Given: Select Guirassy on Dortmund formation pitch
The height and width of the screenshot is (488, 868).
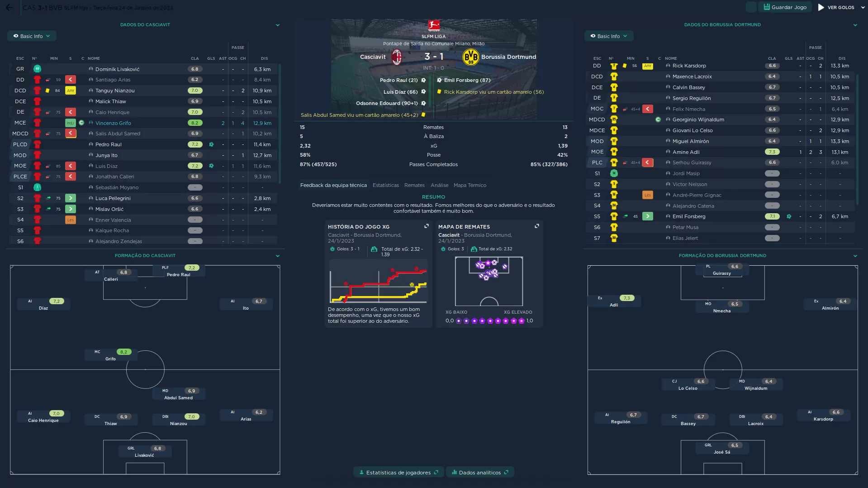Looking at the screenshot, I should click(x=722, y=270).
